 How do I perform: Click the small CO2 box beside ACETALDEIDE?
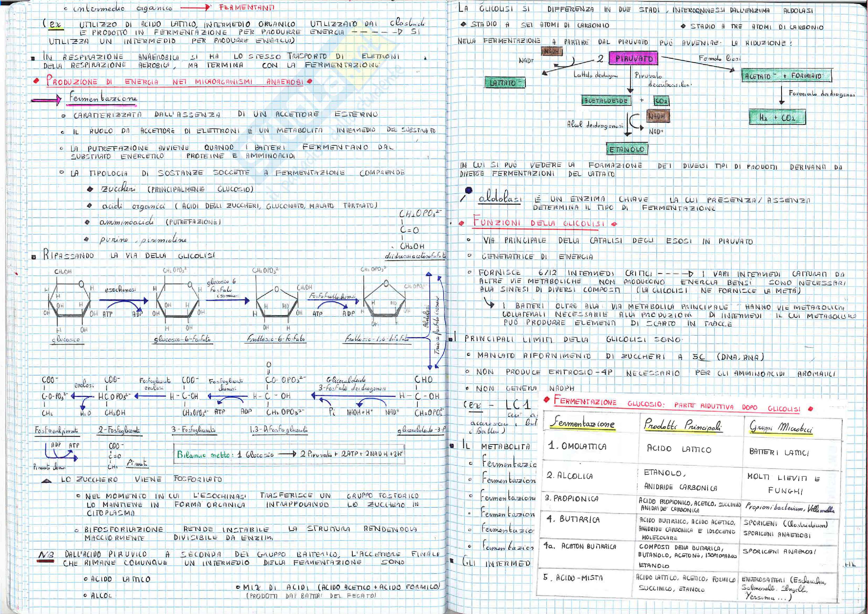click(661, 101)
